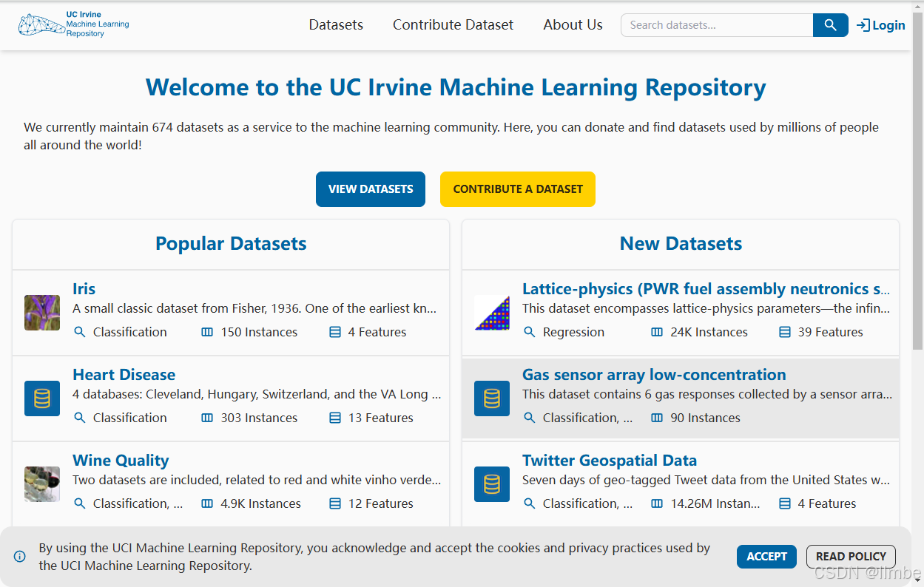Click the '90 Instances' text

[705, 418]
